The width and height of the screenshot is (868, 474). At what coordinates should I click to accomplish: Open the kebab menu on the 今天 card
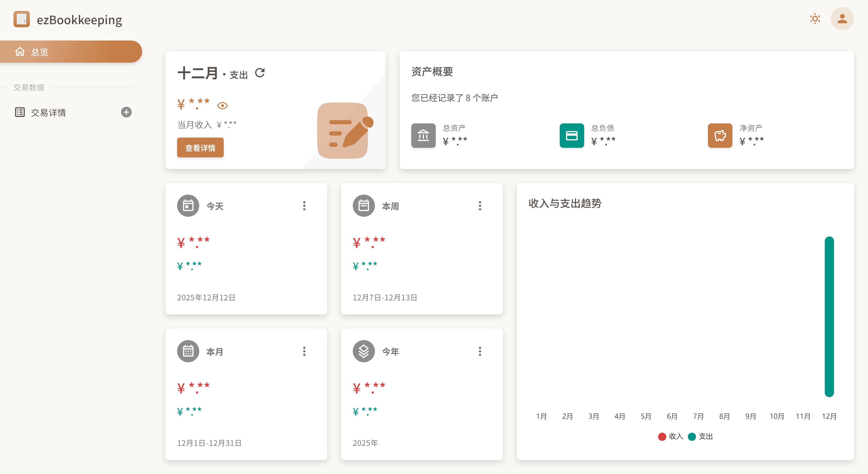tap(304, 205)
